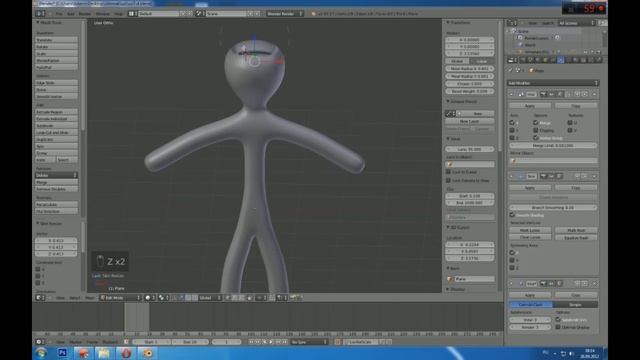Open the Delete dropdown in the tool shelf
The width and height of the screenshot is (640, 360).
coord(56,175)
